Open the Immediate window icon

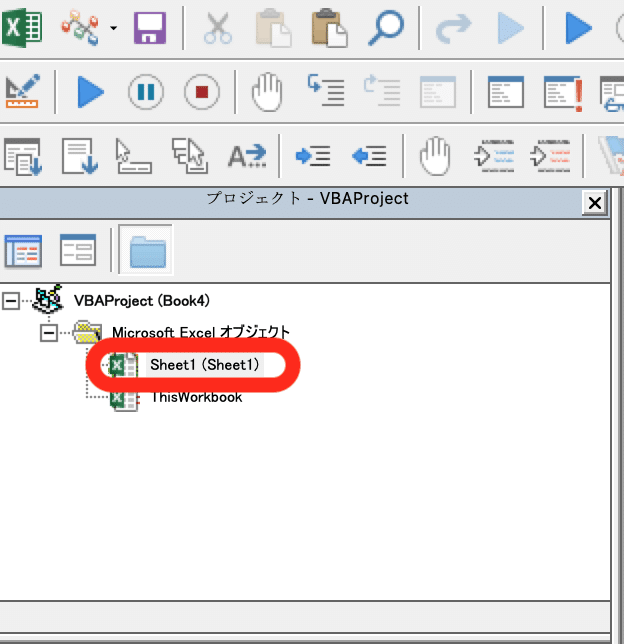click(x=506, y=92)
